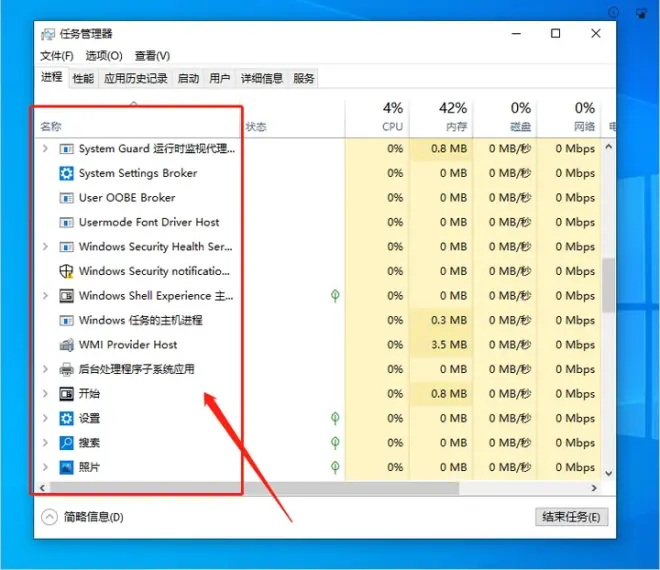Image resolution: width=660 pixels, height=570 pixels.
Task: Switch to the 详细信息 tab
Action: tap(261, 78)
